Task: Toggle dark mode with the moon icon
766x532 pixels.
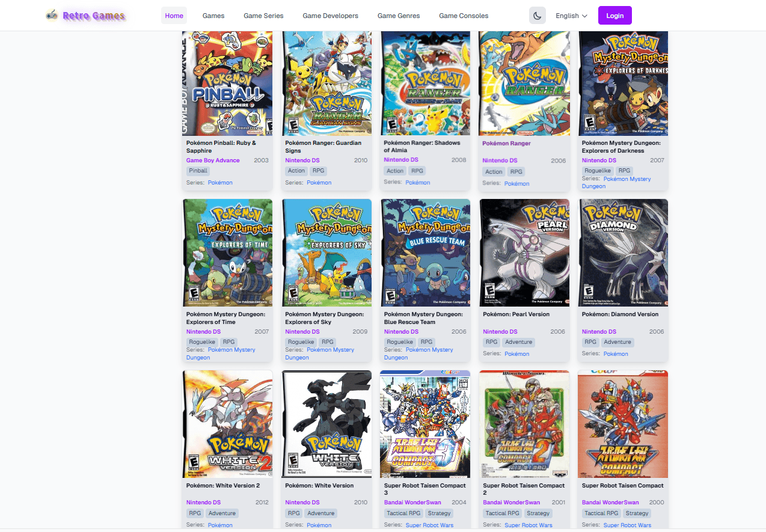Action: pyautogui.click(x=537, y=15)
